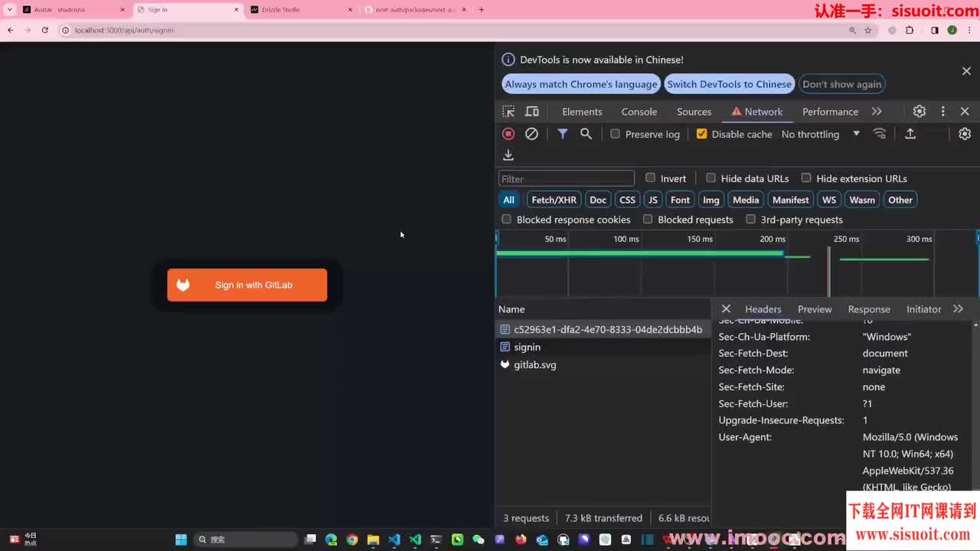Switch to the Elements panel

pyautogui.click(x=582, y=112)
